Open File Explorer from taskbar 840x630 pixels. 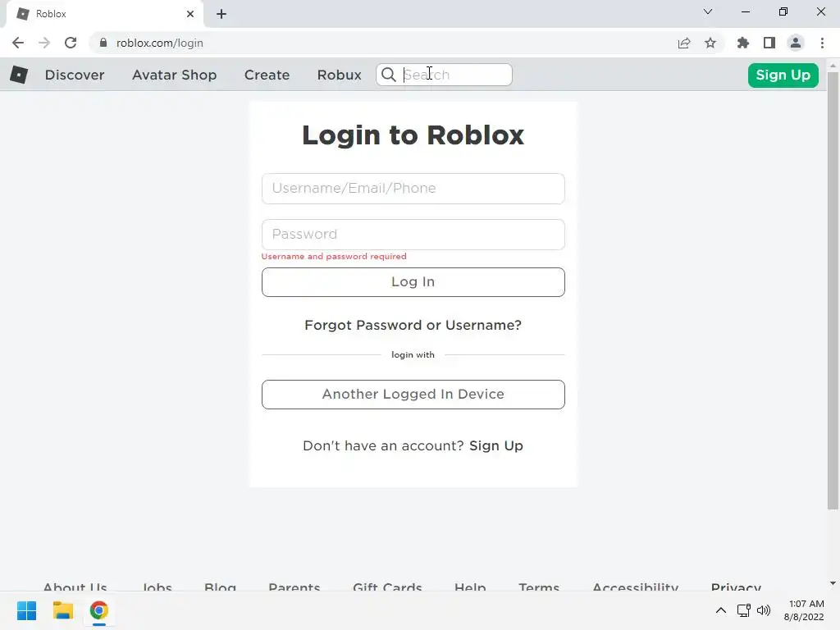[62, 610]
